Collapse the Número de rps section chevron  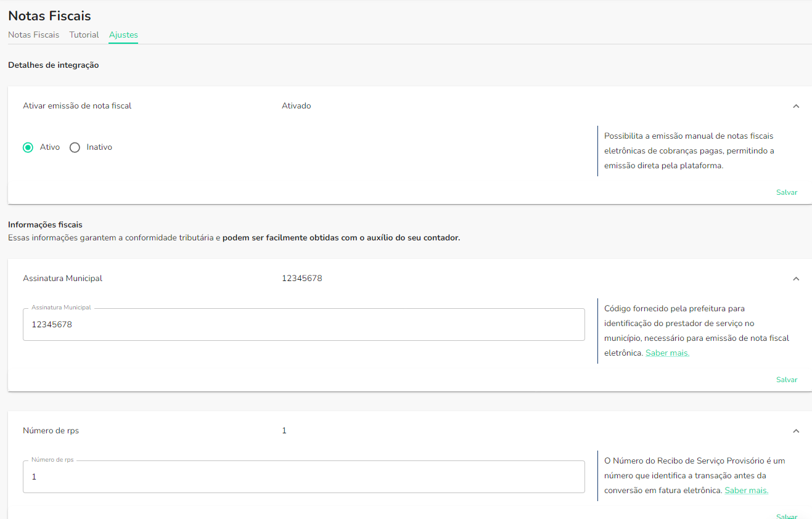pos(796,431)
